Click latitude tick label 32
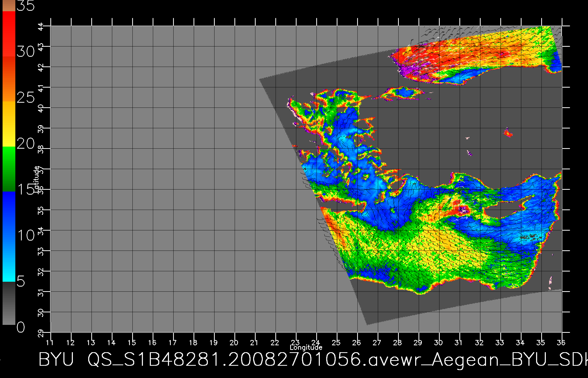The width and height of the screenshot is (588, 378). 41,272
